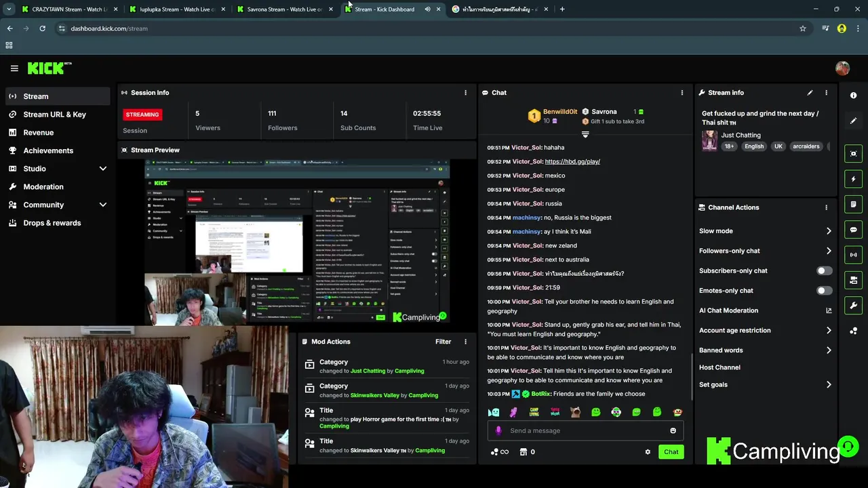Open Session Info three-dot menu
This screenshot has height=488, width=868.
[x=465, y=93]
